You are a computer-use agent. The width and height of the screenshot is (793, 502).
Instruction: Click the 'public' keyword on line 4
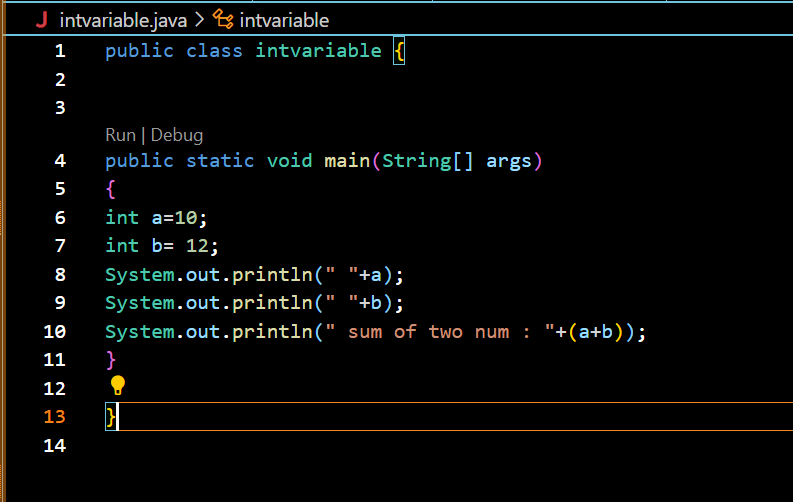coord(139,162)
